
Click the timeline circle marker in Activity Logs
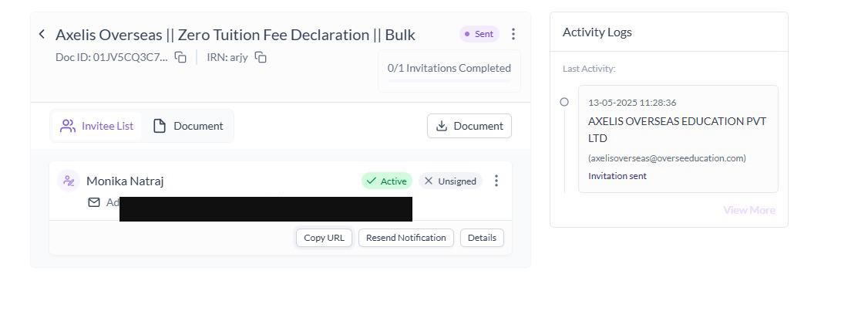pos(564,102)
